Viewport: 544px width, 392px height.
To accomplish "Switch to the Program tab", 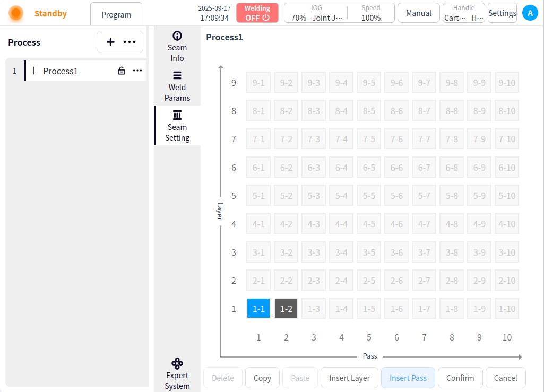I will [116, 14].
